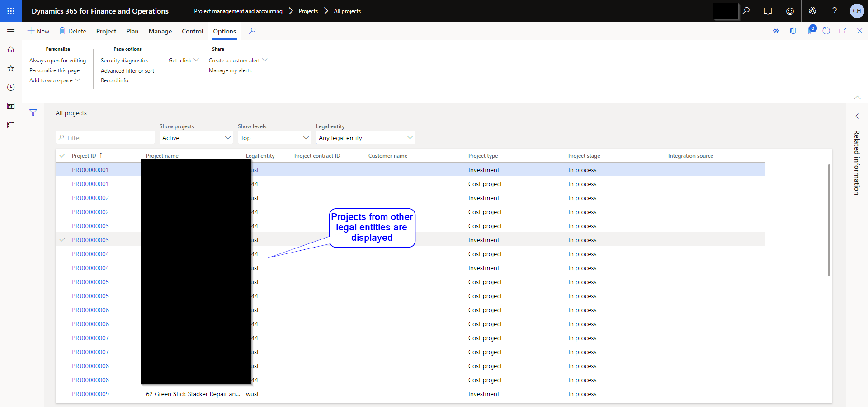
Task: Click the Integration source column header
Action: coord(690,156)
